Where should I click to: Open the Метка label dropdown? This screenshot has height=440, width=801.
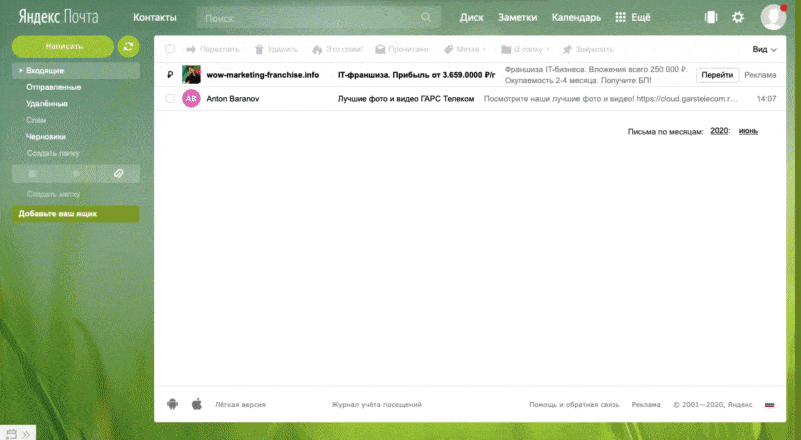(x=465, y=50)
